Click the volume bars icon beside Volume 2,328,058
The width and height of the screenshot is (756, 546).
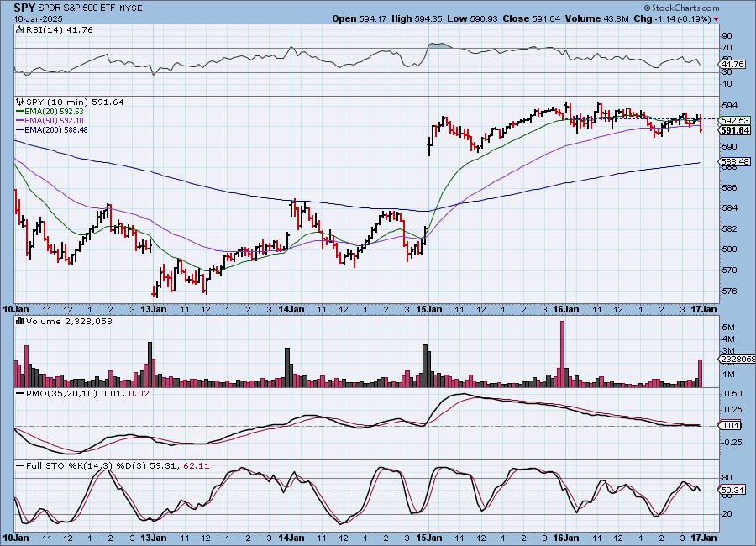(20, 321)
